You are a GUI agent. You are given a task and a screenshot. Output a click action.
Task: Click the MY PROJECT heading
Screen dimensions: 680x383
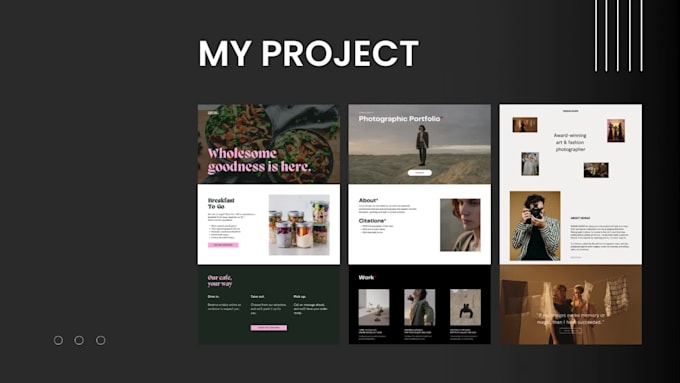(309, 53)
